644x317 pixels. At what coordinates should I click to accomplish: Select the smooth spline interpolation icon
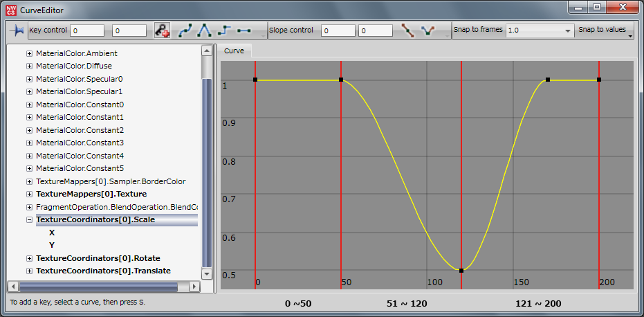(185, 31)
